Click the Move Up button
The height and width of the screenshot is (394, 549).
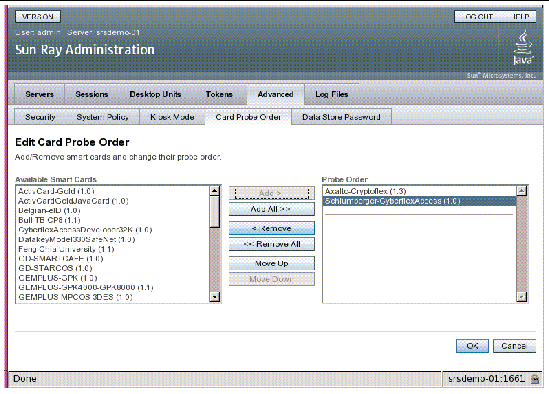[272, 263]
